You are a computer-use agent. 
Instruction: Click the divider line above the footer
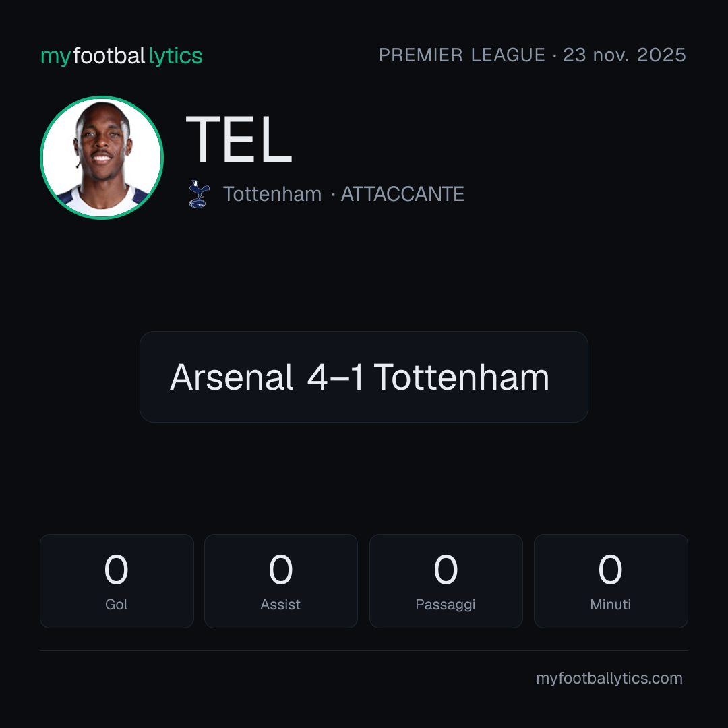pyautogui.click(x=364, y=650)
